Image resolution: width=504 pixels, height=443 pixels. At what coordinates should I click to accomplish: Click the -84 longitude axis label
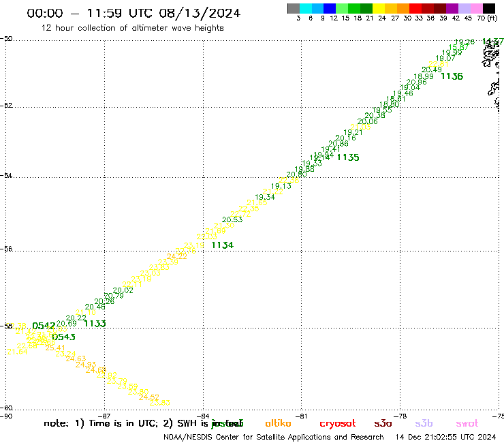click(x=203, y=416)
